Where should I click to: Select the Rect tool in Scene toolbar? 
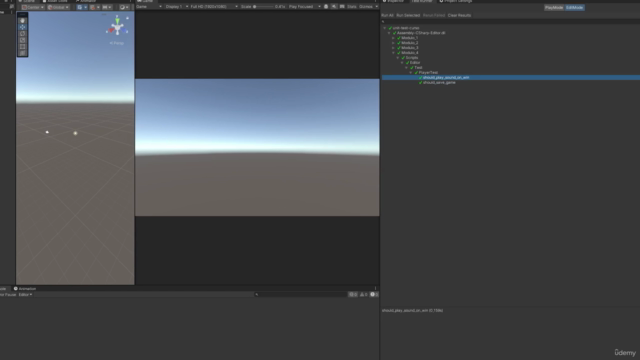(x=22, y=47)
